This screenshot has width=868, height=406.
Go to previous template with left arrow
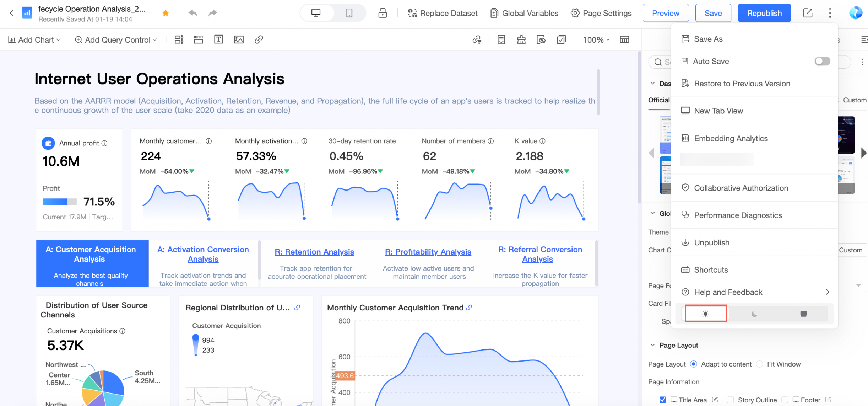point(651,153)
